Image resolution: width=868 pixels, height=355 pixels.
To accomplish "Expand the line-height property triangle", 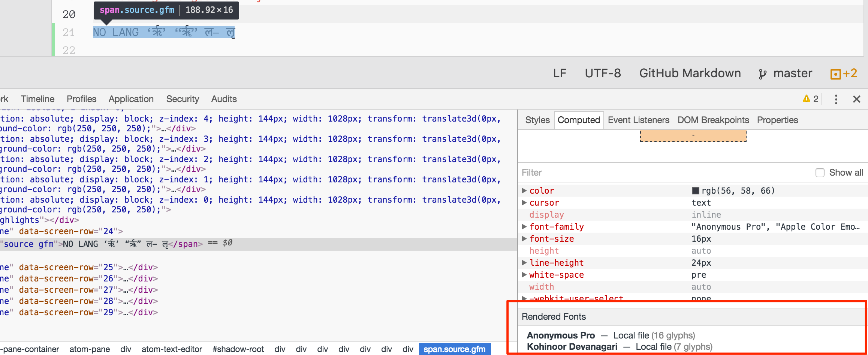I will 524,263.
